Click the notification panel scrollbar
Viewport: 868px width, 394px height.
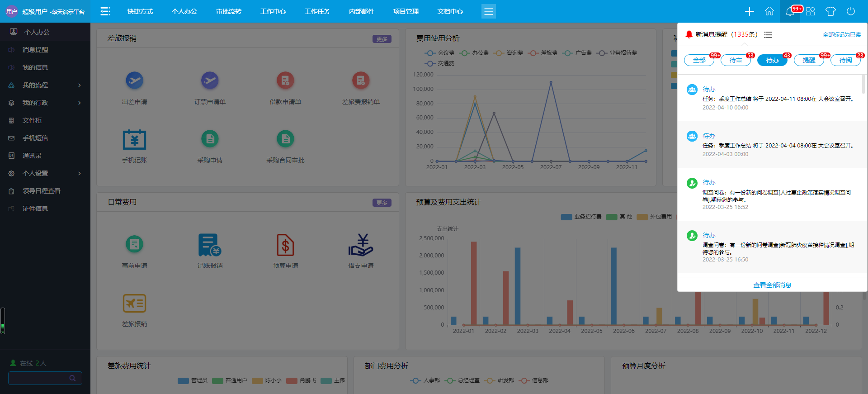[863, 84]
